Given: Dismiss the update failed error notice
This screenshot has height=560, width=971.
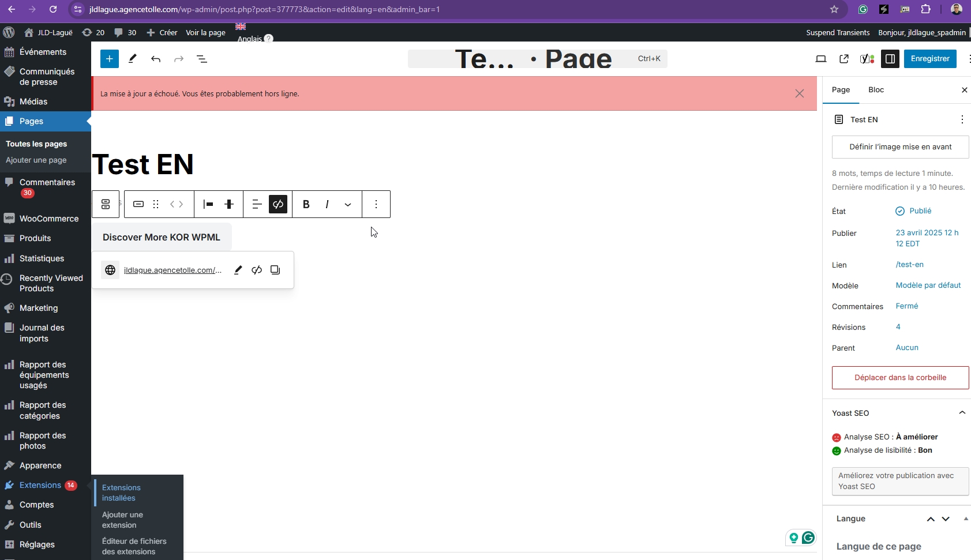Looking at the screenshot, I should 800,93.
